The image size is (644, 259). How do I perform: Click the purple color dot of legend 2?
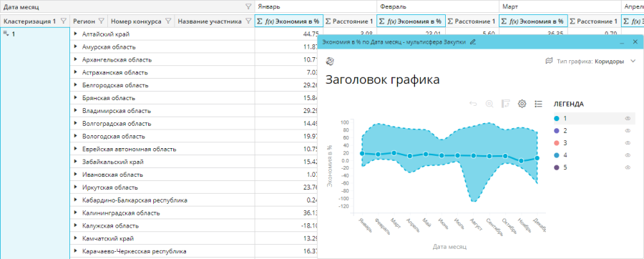[x=557, y=130]
